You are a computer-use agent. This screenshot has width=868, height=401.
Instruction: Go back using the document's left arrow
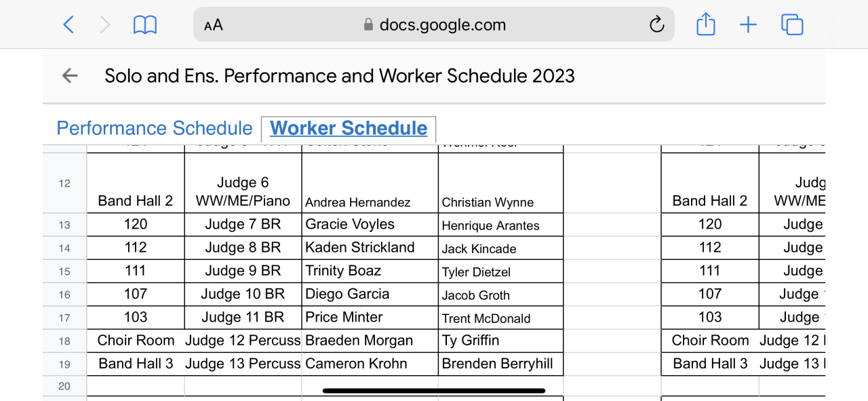point(70,75)
